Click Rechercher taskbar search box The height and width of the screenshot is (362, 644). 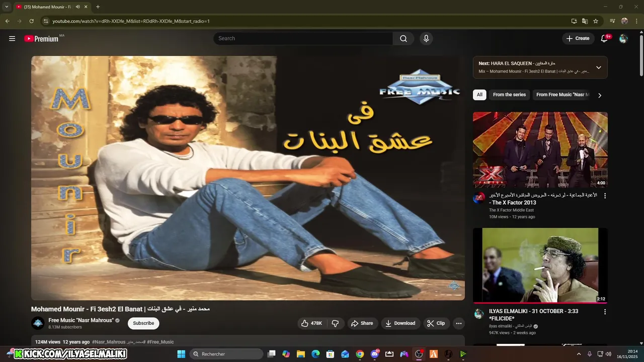click(226, 354)
